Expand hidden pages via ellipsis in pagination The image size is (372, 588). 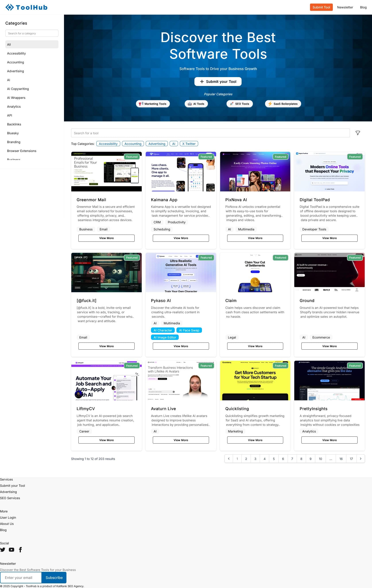(331, 459)
